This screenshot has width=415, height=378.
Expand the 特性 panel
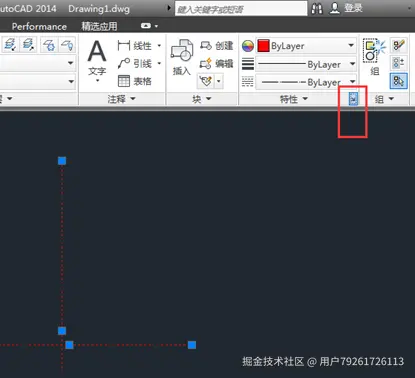click(293, 99)
